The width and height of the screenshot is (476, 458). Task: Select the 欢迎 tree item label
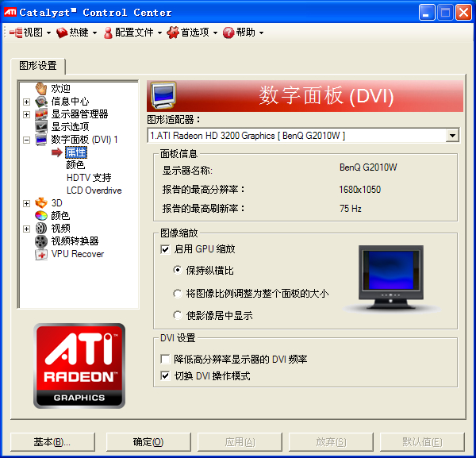coord(61,89)
